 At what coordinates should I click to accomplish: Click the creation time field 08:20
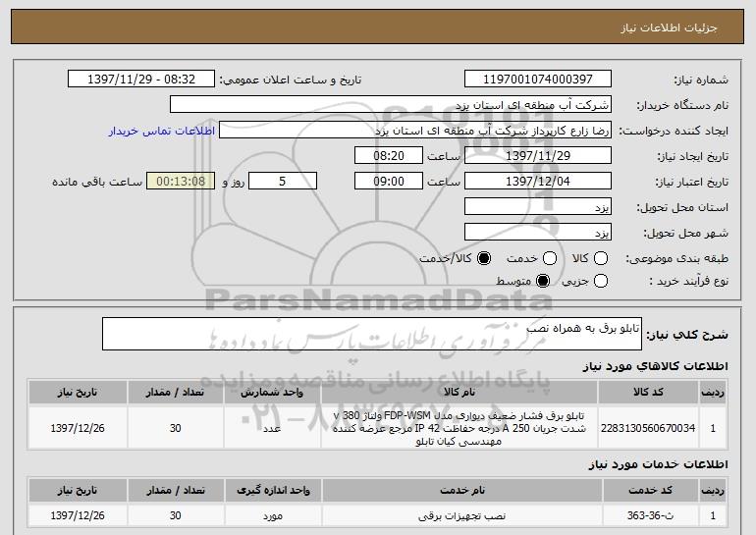[389, 156]
